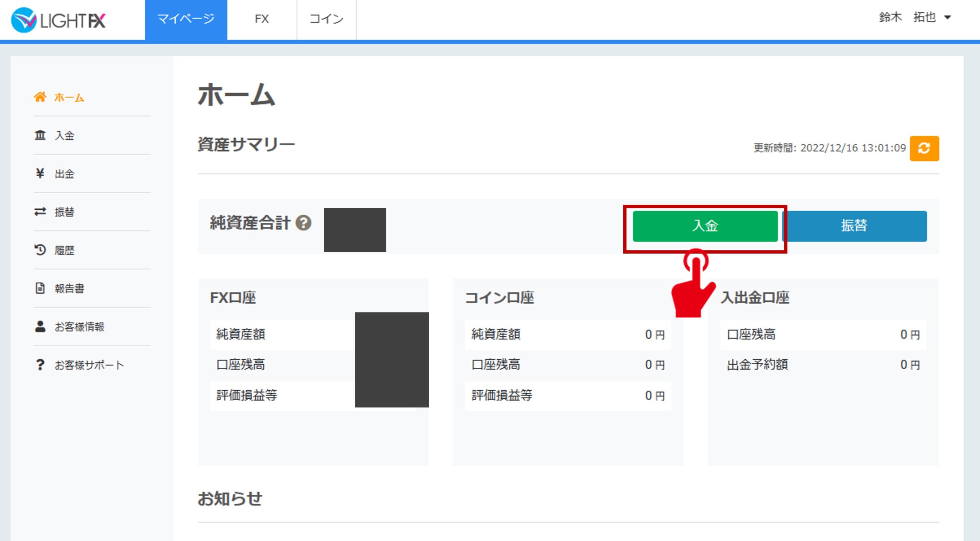Viewport: 980px width, 541px height.
Task: Open 履歴 in the sidebar menu
Action: point(64,250)
